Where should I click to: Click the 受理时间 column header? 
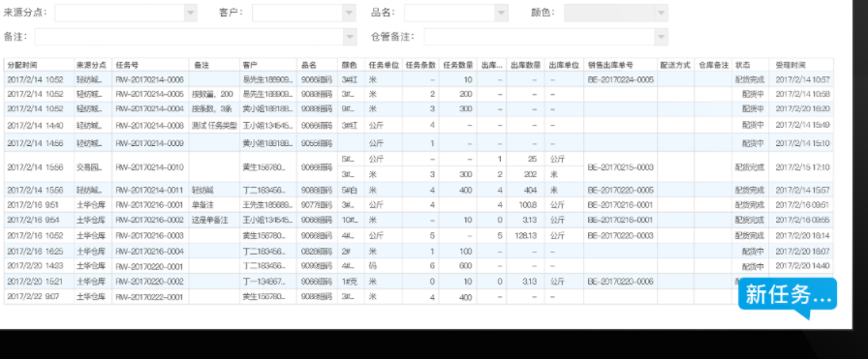801,65
